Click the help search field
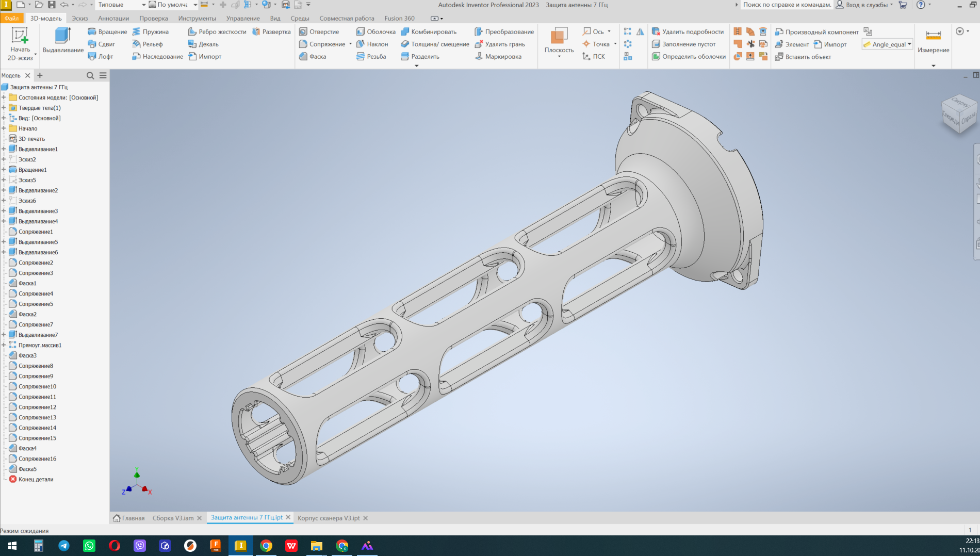 coord(787,5)
